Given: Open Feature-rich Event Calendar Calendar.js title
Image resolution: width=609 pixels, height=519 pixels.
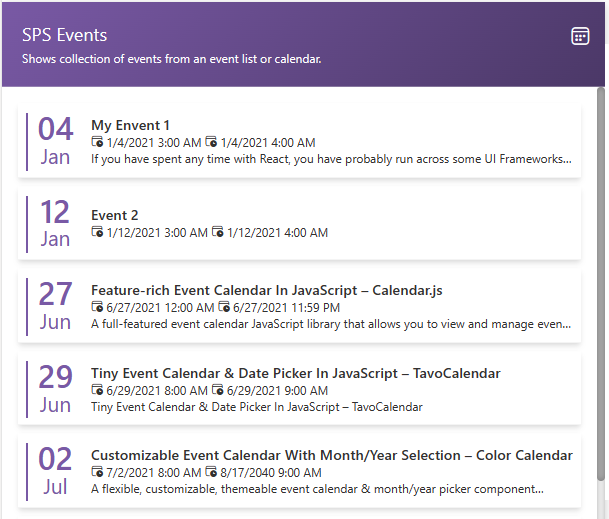Looking at the screenshot, I should point(266,290).
